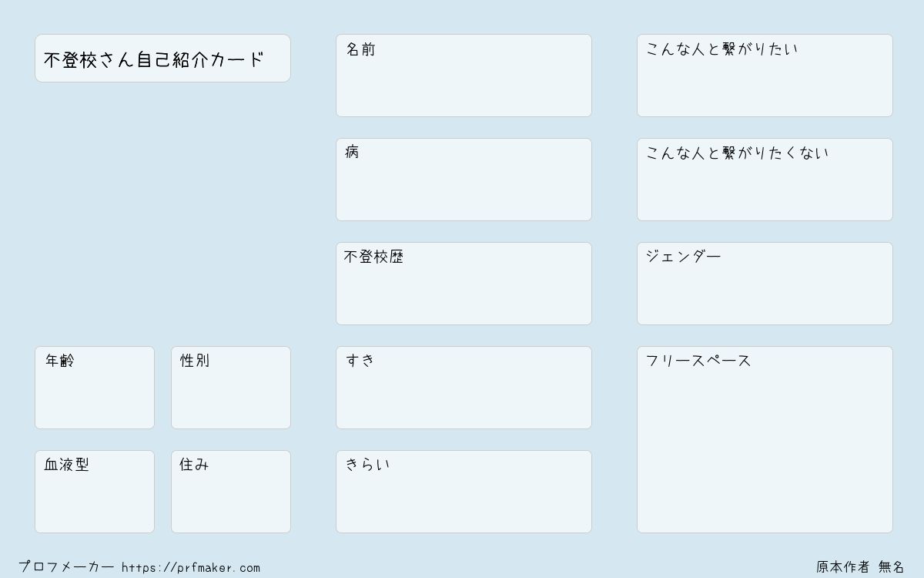This screenshot has width=924, height=578.
Task: Click the 名前 label text
Action: coord(360,49)
